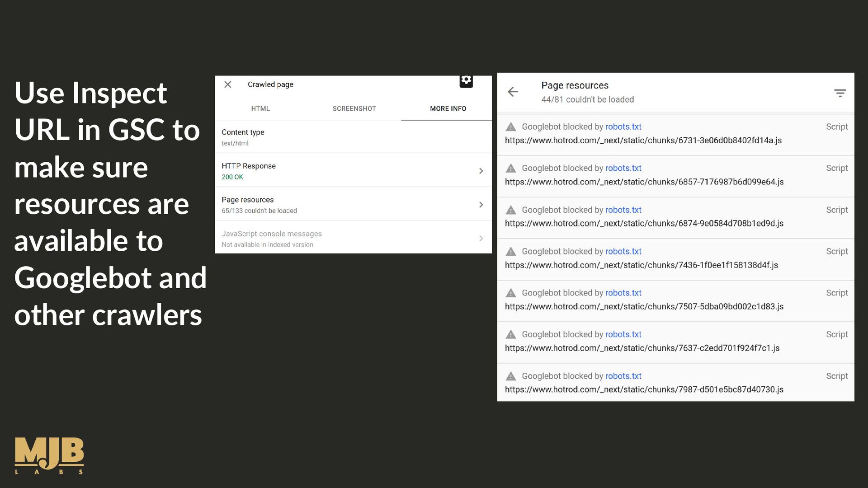Select URL ending 7637-c2edd701f924f7c1.js
868x488 pixels.
pos(642,348)
